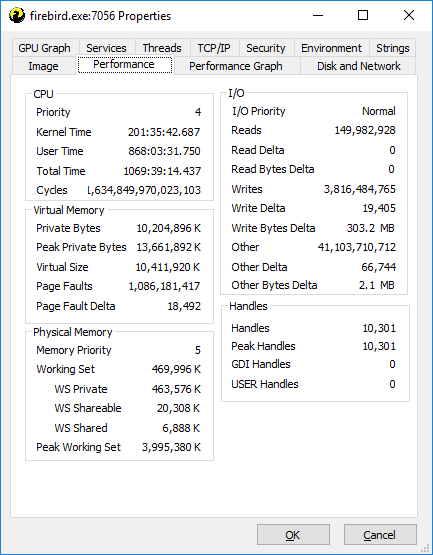Click I/O Priority value Normal
The image size is (433, 555).
(x=378, y=111)
